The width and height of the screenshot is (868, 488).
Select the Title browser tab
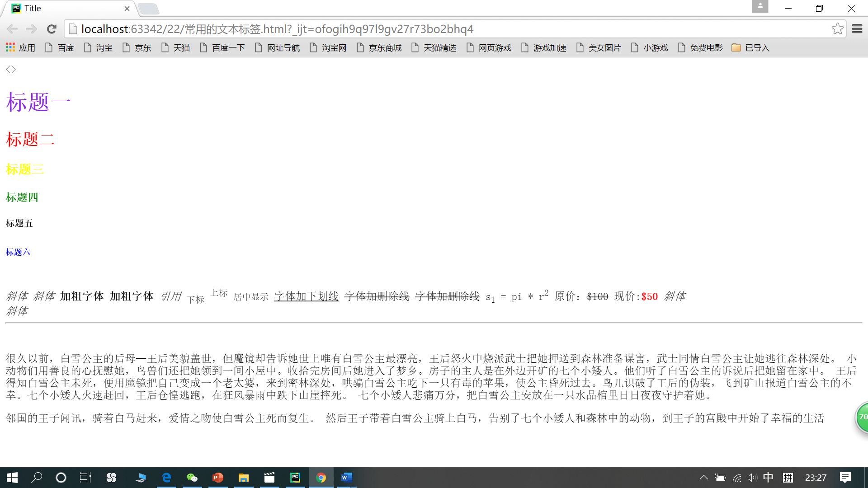(x=63, y=8)
